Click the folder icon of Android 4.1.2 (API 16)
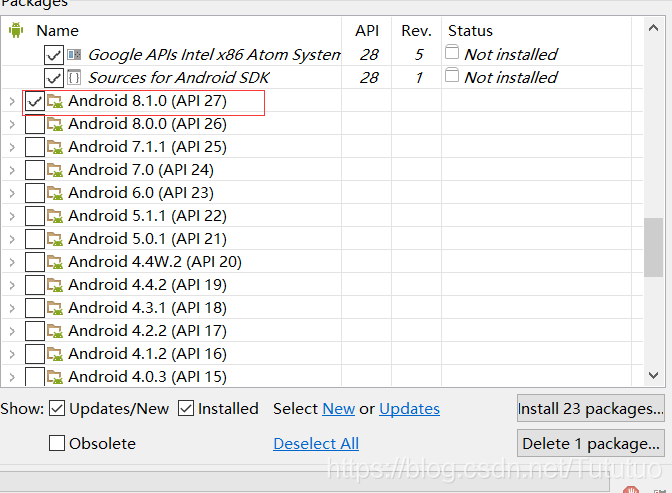The width and height of the screenshot is (672, 493). coord(55,354)
